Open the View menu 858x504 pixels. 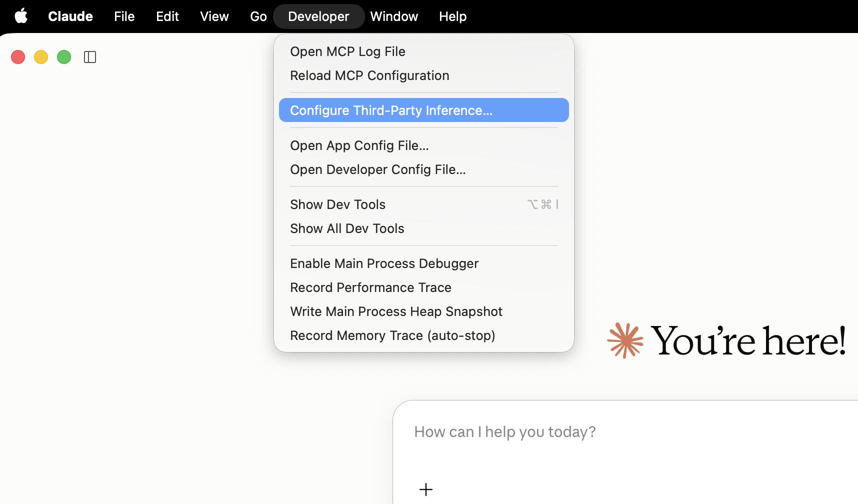(214, 16)
